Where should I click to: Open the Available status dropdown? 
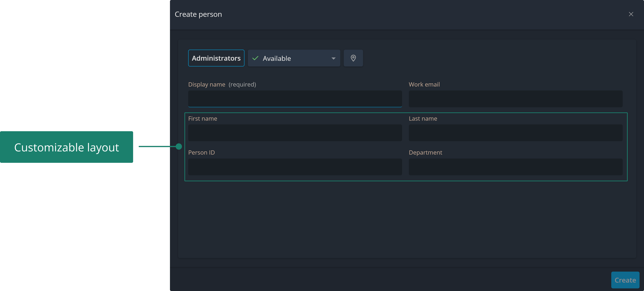294,58
